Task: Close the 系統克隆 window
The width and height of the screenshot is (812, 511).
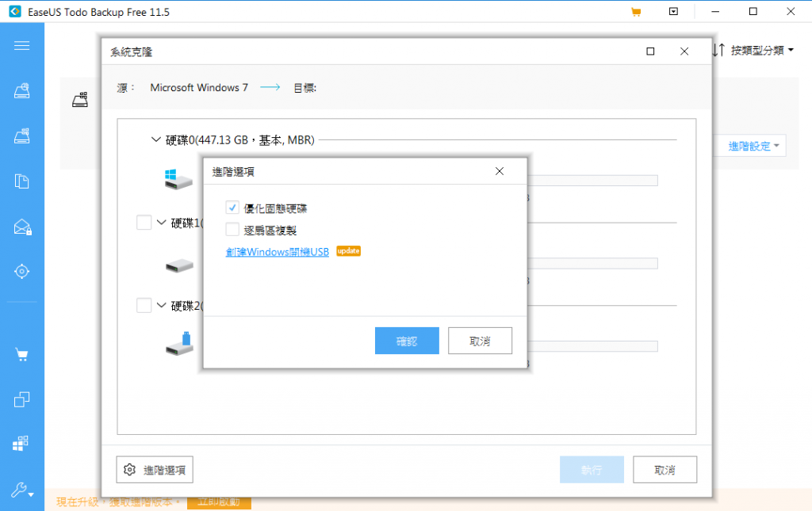Action: click(x=684, y=51)
